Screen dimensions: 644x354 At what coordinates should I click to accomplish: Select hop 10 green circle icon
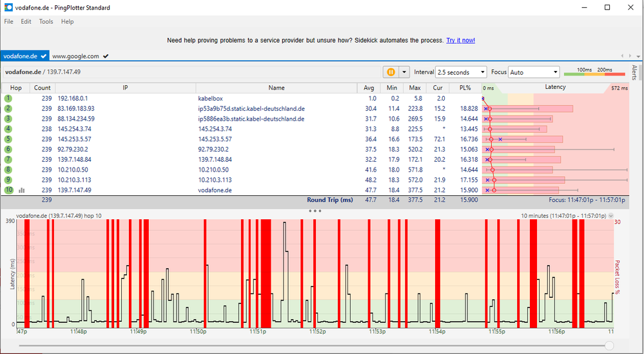coord(8,190)
